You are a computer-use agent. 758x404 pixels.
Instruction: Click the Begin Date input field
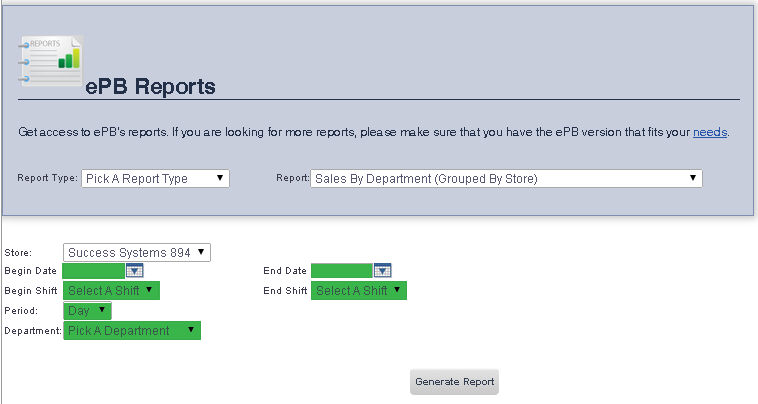tap(93, 271)
